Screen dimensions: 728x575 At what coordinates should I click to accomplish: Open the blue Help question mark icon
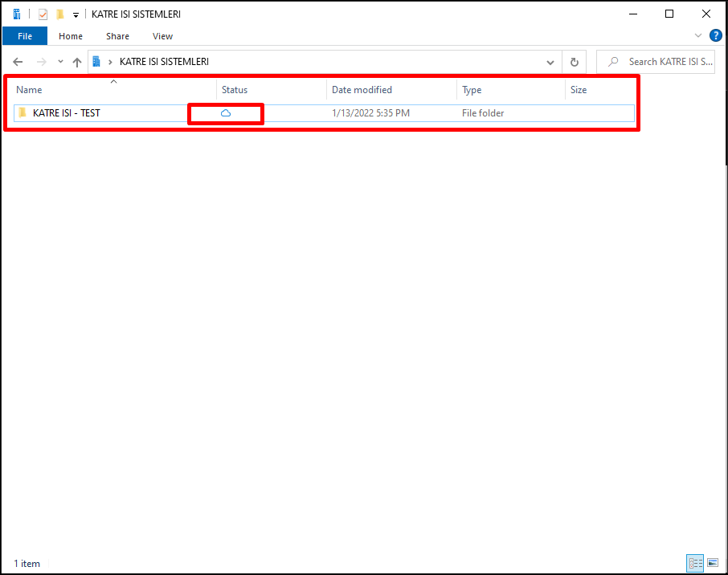[715, 35]
